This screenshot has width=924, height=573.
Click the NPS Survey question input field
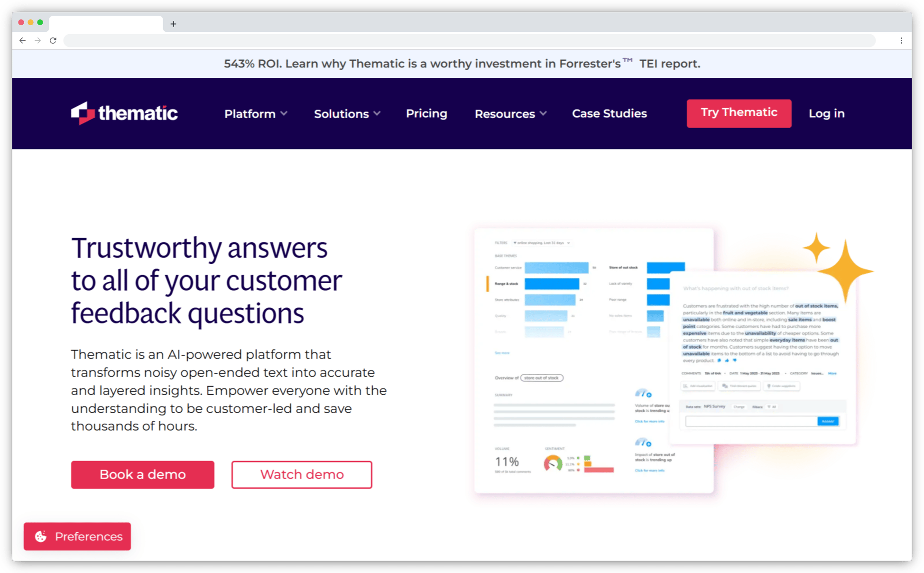(x=748, y=421)
